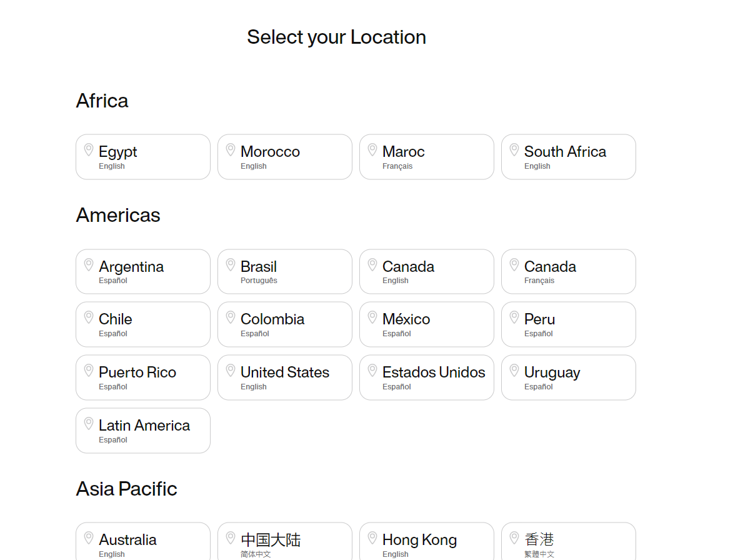Choose Peru as your location
The image size is (748, 560).
[568, 324]
